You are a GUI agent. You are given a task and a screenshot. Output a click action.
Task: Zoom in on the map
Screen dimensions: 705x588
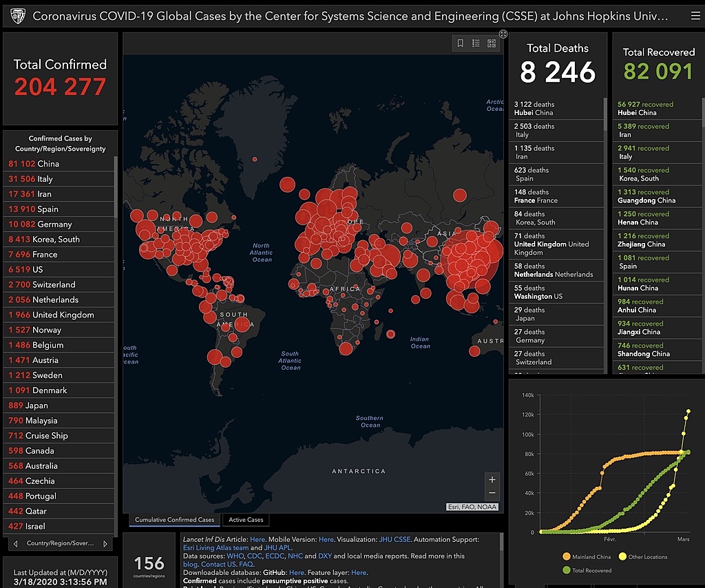[x=492, y=480]
